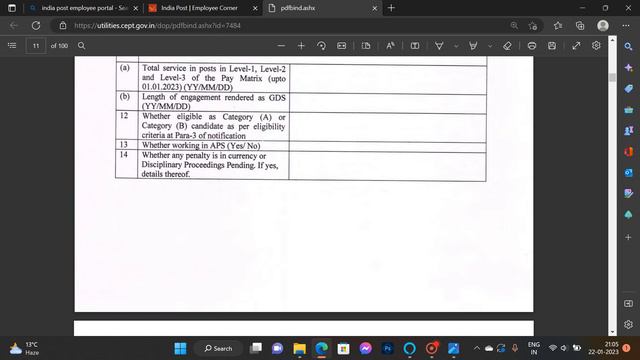Viewport: 640px width, 360px height.
Task: Click the add text tool
Action: 415,46
